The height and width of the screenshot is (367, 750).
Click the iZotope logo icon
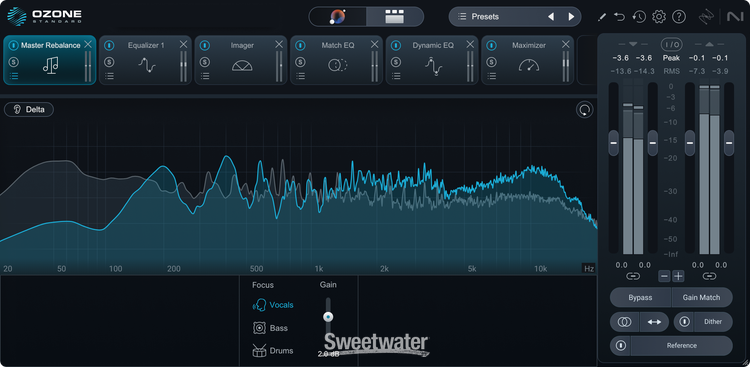(x=706, y=17)
